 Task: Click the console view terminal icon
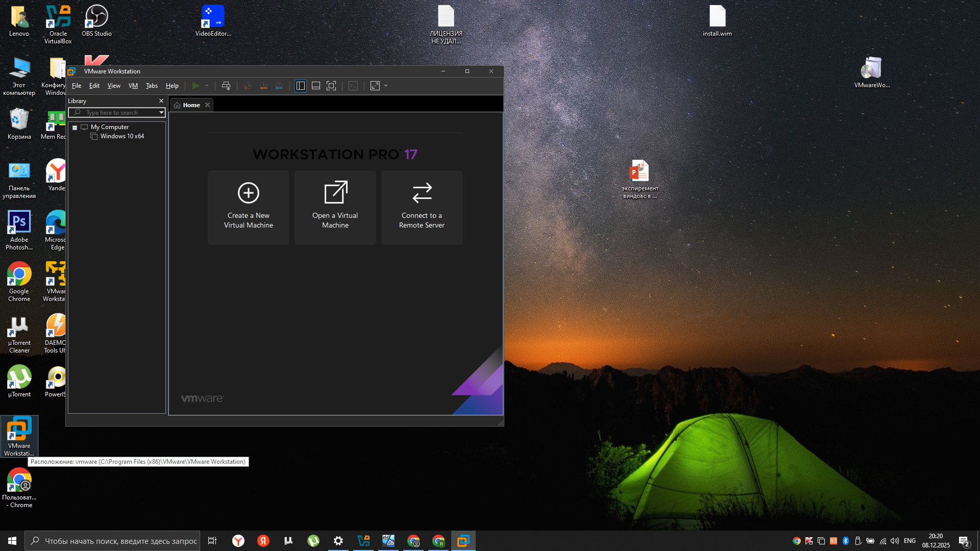click(353, 86)
